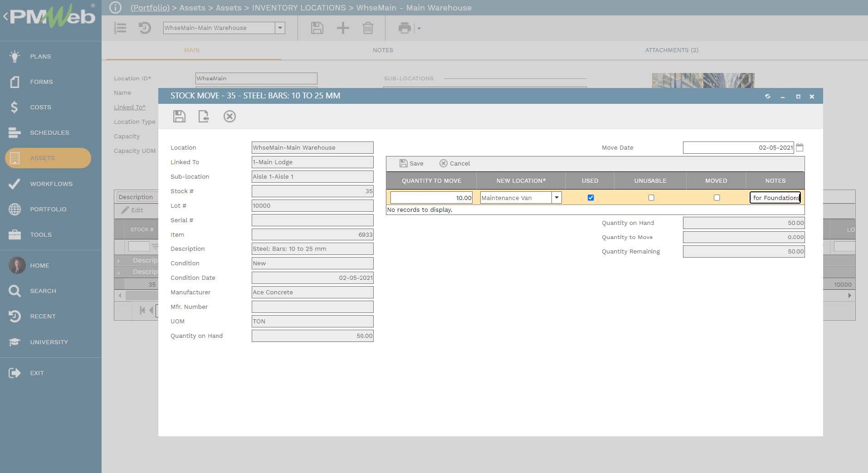
Task: Click the Cancel button in grid row
Action: 455,163
